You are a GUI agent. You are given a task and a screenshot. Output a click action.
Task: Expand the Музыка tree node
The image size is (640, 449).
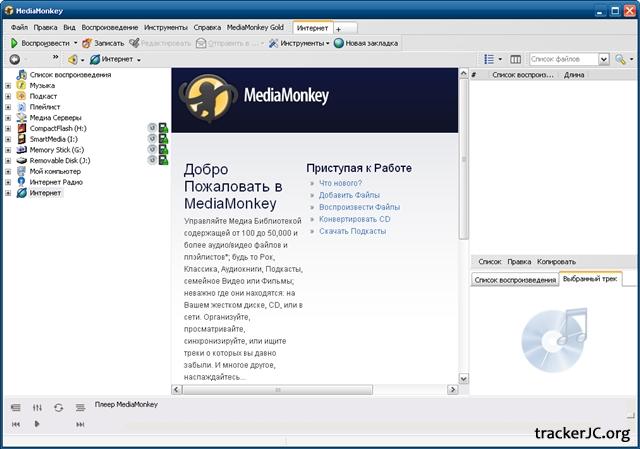(8, 85)
